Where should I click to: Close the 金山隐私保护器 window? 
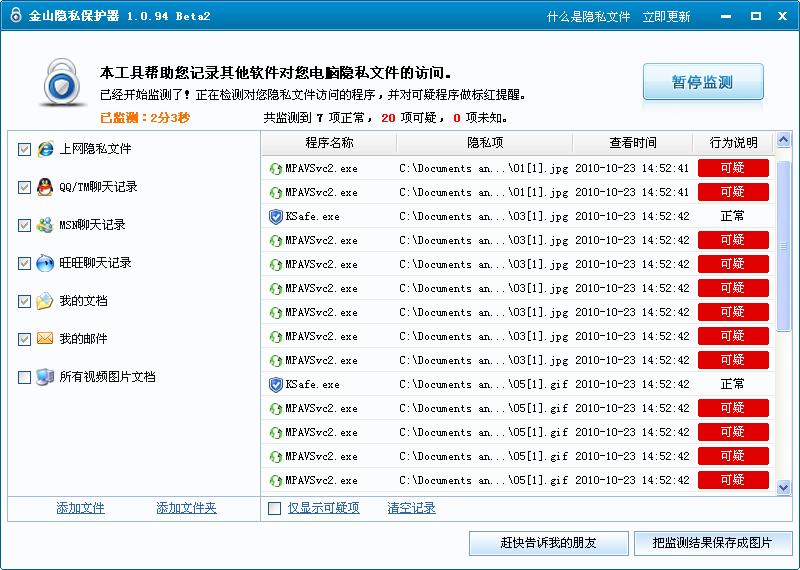782,16
